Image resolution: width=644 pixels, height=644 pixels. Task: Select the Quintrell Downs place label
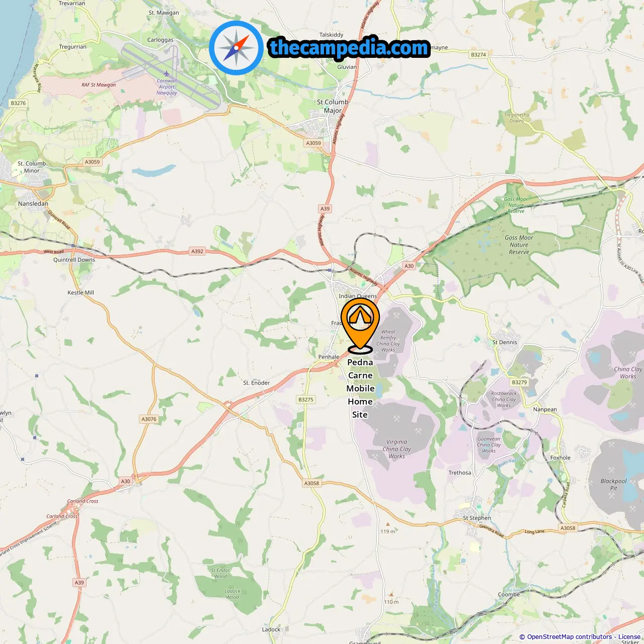(74, 260)
